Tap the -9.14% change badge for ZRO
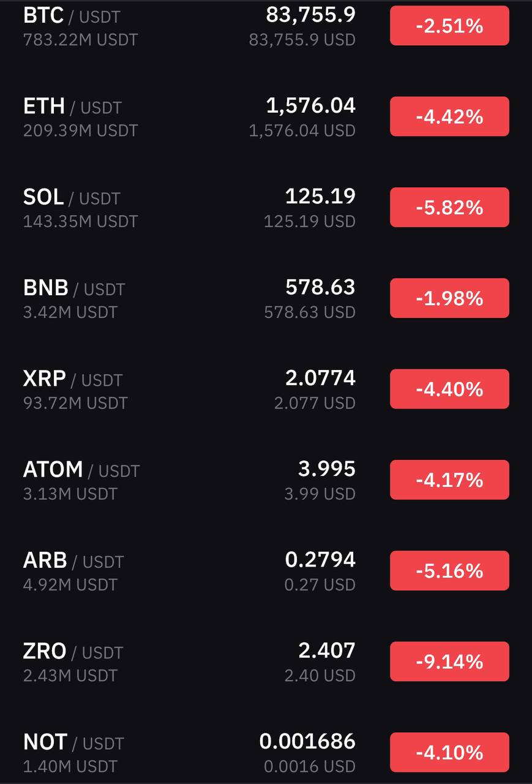The width and height of the screenshot is (532, 784). point(449,661)
